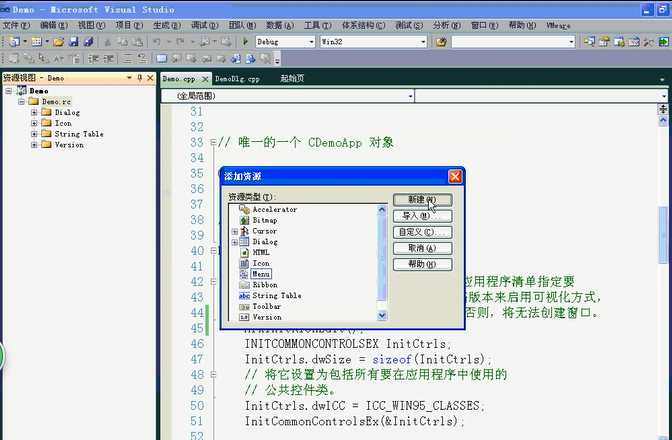Click the green arrow Start Page icon
Image resolution: width=672 pixels, height=440 pixels.
tap(663, 42)
